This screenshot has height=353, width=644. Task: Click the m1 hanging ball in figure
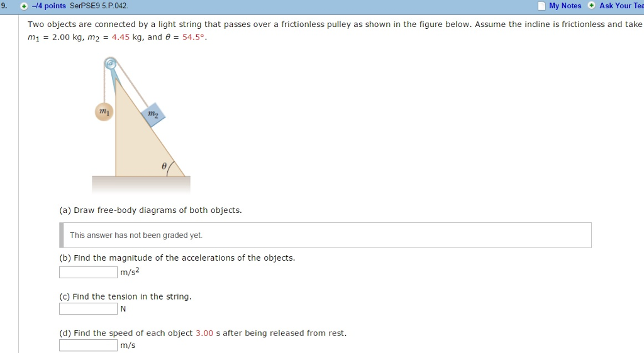[x=104, y=112]
